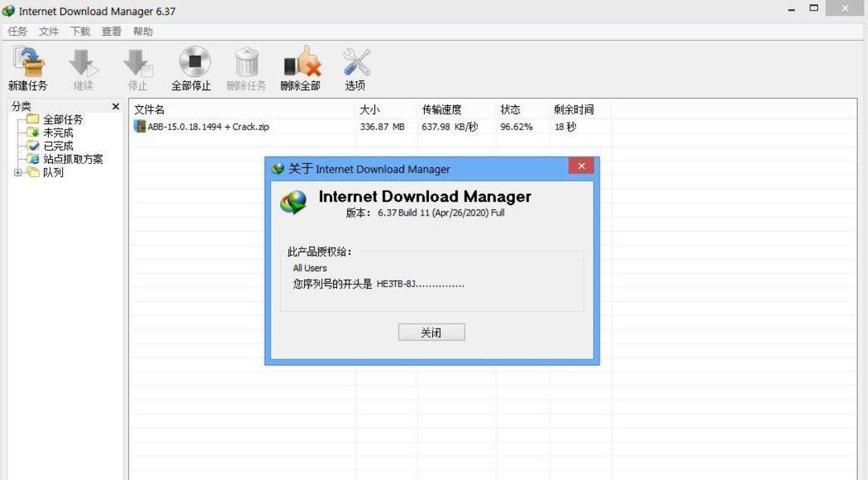Close the About dialog with red X
Viewport: 868px width, 480px height.
[x=581, y=166]
